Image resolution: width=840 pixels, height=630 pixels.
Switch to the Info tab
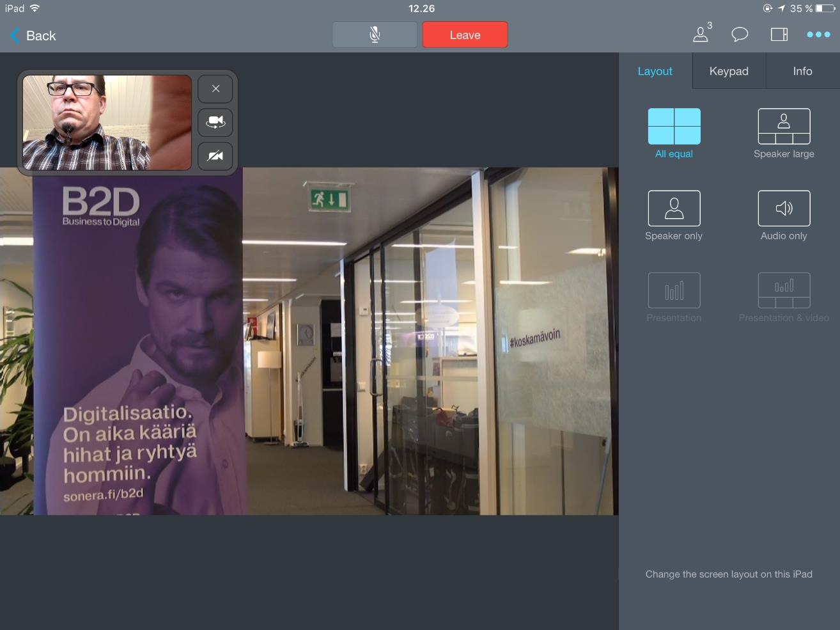click(x=803, y=71)
